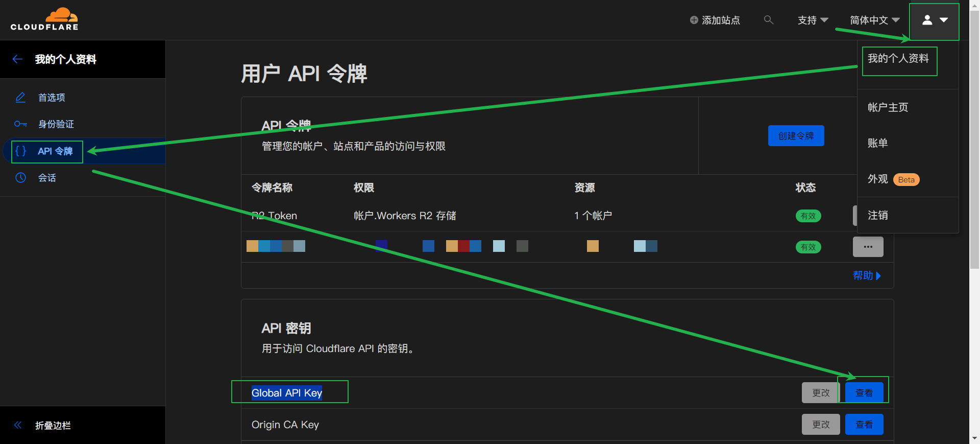
Task: Click the plus icon for 添加站点
Action: 694,20
